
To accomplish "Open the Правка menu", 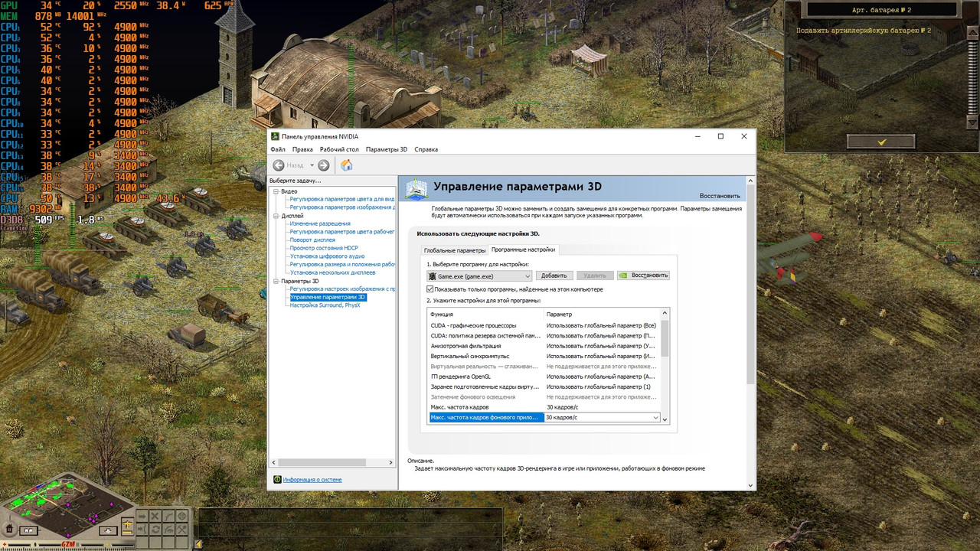I will tap(302, 149).
